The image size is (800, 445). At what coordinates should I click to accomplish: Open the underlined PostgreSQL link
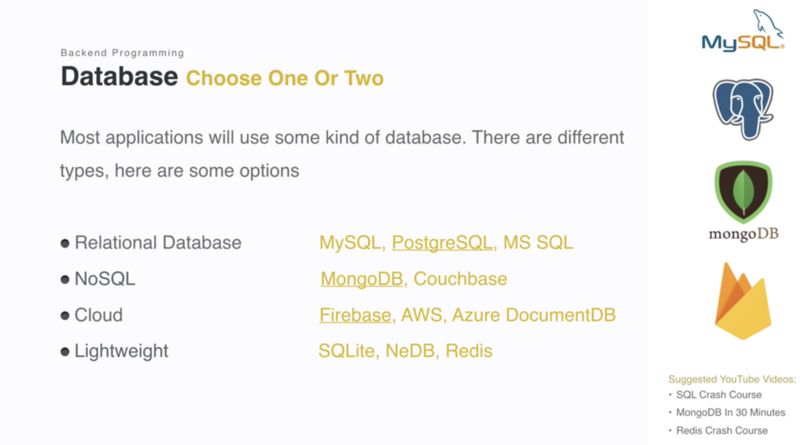[442, 243]
